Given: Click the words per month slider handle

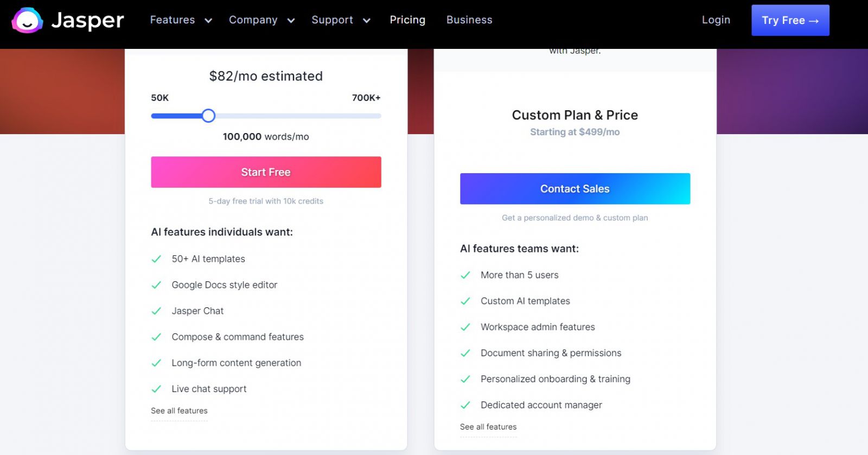Looking at the screenshot, I should pyautogui.click(x=208, y=116).
